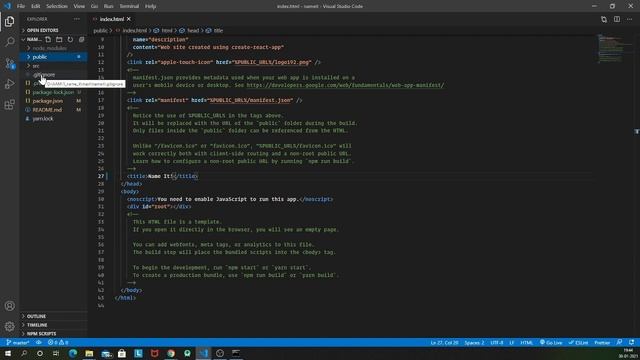
Task: Open the Selection menu
Action: pos(57,6)
